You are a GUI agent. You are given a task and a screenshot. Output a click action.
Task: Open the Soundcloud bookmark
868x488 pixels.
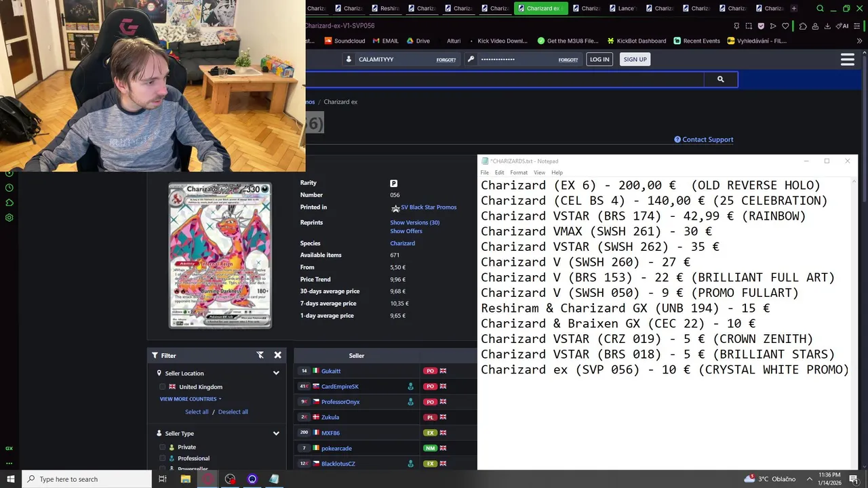click(344, 41)
